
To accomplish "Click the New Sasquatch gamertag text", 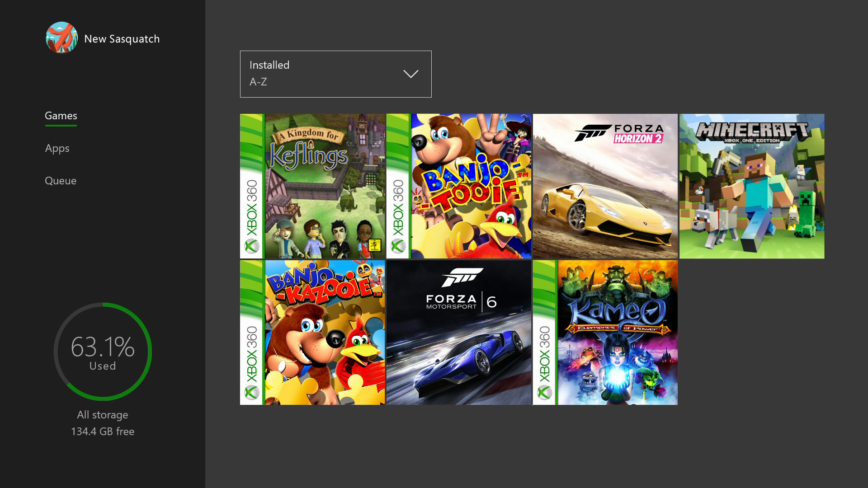I will tap(122, 39).
